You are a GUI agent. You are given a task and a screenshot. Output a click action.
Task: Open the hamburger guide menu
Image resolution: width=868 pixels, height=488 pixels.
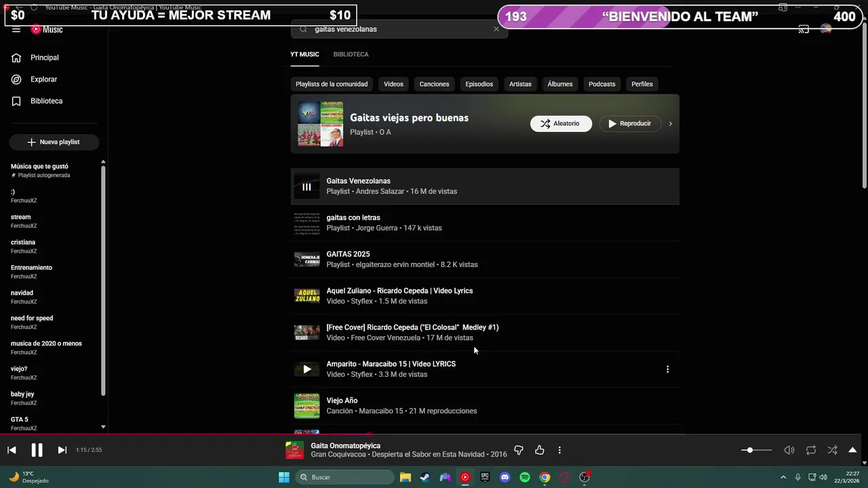[x=16, y=30]
